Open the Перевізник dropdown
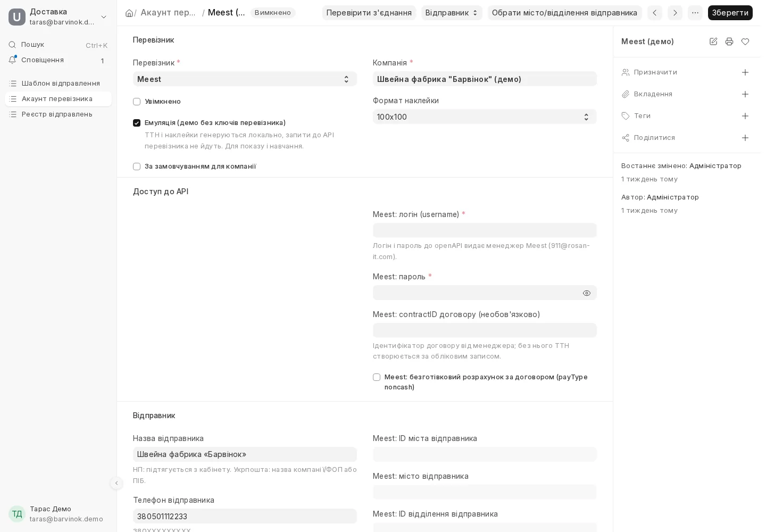The image size is (766, 532). click(245, 79)
